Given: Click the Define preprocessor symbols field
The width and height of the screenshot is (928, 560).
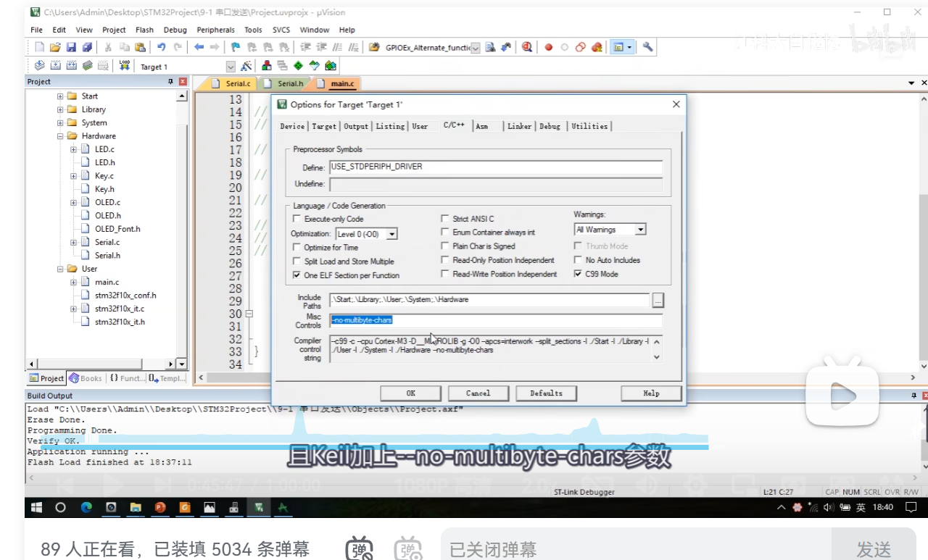Looking at the screenshot, I should pyautogui.click(x=496, y=167).
